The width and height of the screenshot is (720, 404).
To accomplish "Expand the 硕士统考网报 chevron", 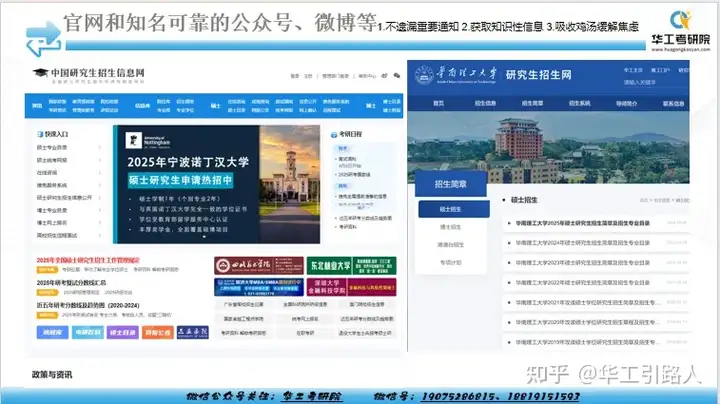I will 100,160.
